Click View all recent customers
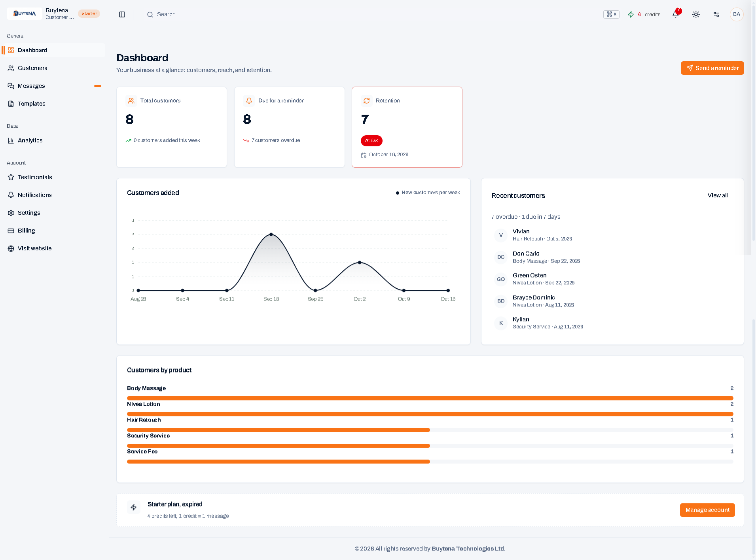Screen dimensions: 756x560 717,195
